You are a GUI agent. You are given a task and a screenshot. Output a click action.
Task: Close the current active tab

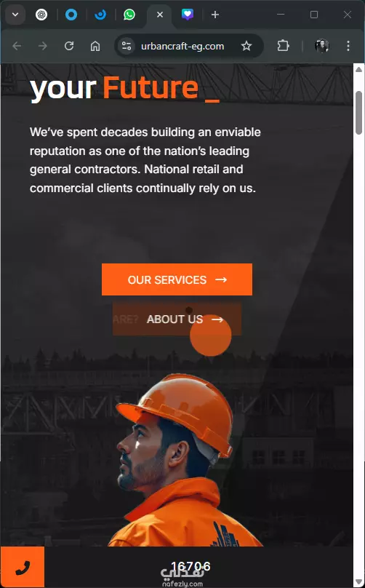pos(160,15)
